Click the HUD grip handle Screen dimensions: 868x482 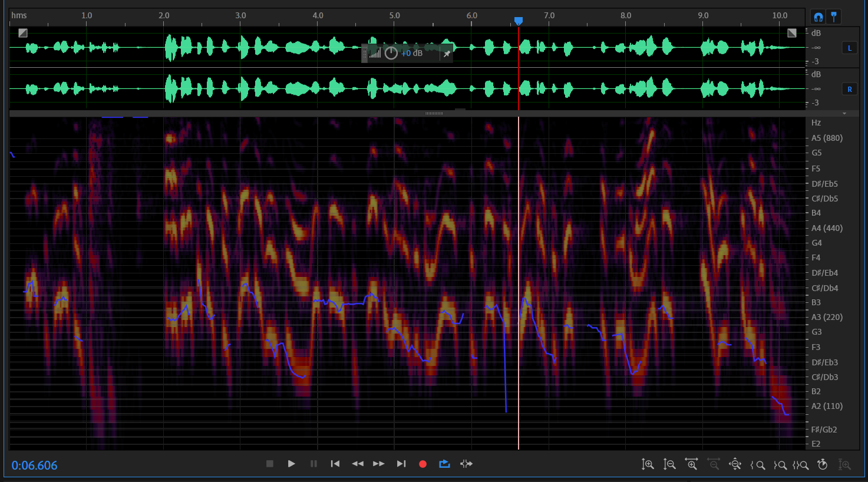pos(365,54)
